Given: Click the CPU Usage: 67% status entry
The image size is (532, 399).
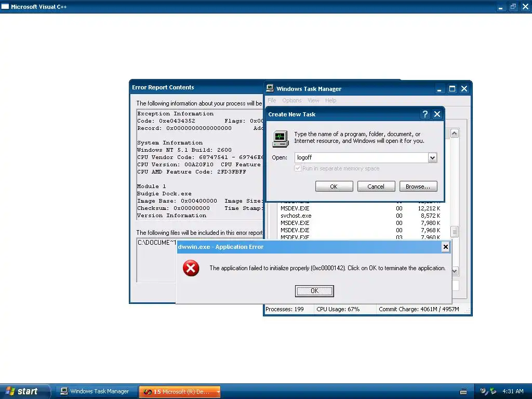Looking at the screenshot, I should [338, 309].
